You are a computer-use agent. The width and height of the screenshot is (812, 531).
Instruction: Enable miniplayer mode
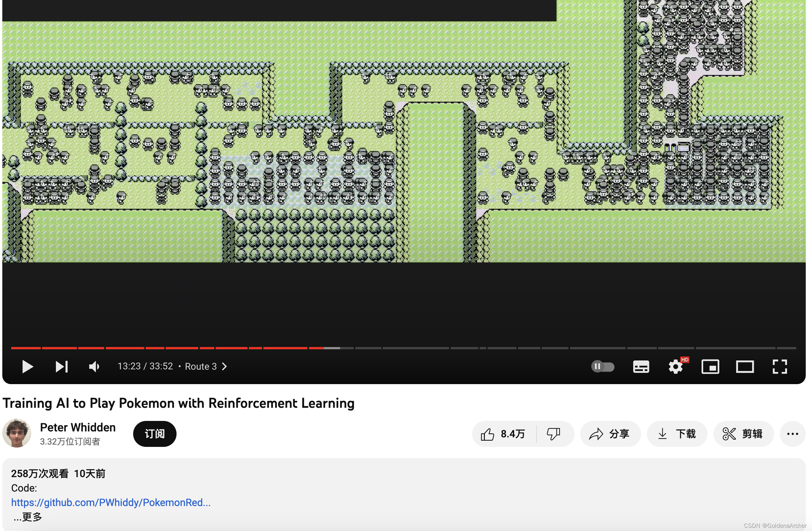point(710,367)
